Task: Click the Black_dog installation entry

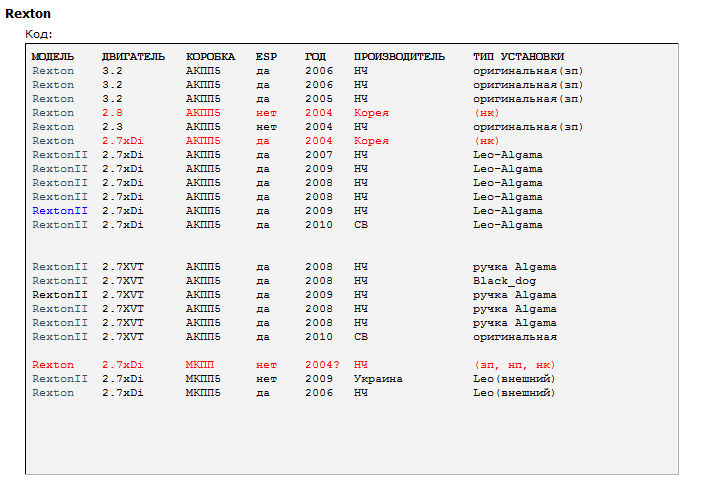Action: [504, 281]
